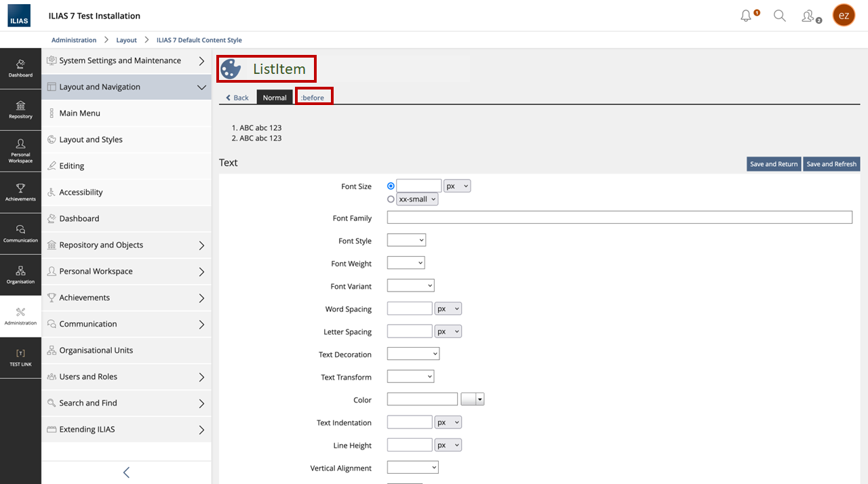
Task: Open the notifications bell icon
Action: [746, 16]
